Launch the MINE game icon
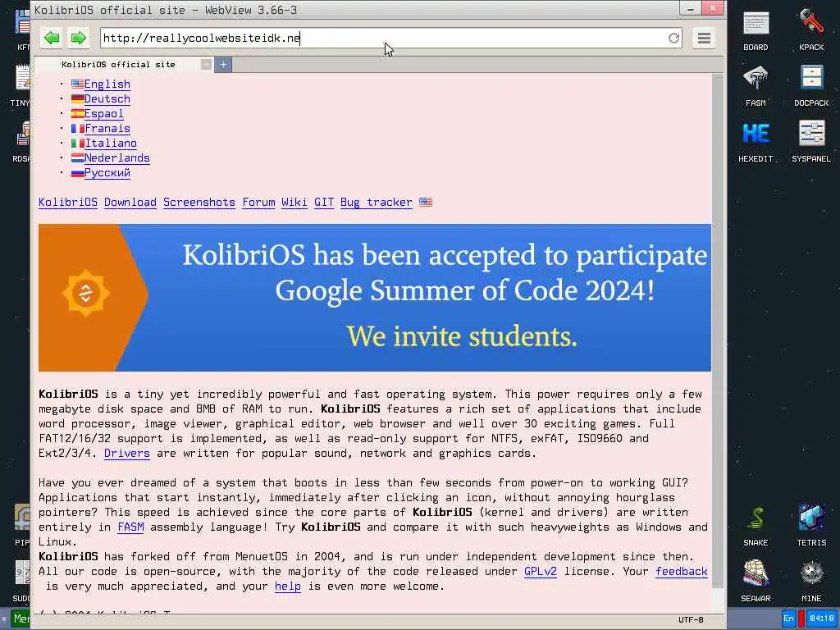This screenshot has height=630, width=840. click(811, 582)
